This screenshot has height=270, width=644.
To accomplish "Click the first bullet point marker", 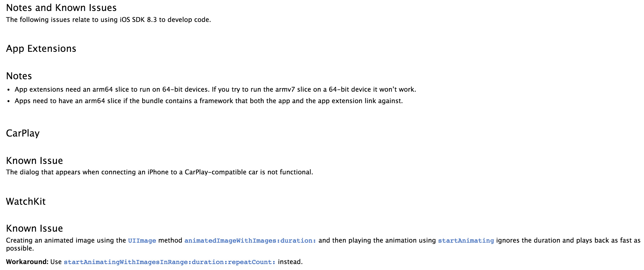I will pos(9,90).
